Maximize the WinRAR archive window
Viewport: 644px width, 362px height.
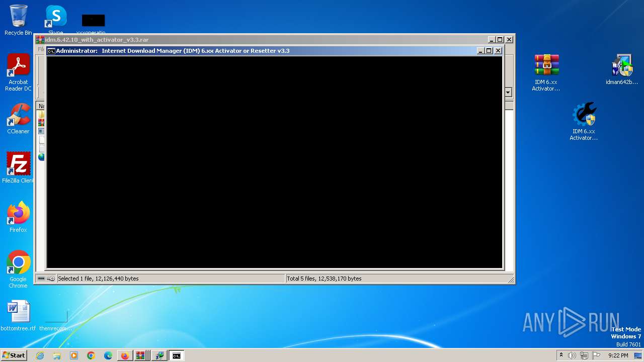pos(500,40)
